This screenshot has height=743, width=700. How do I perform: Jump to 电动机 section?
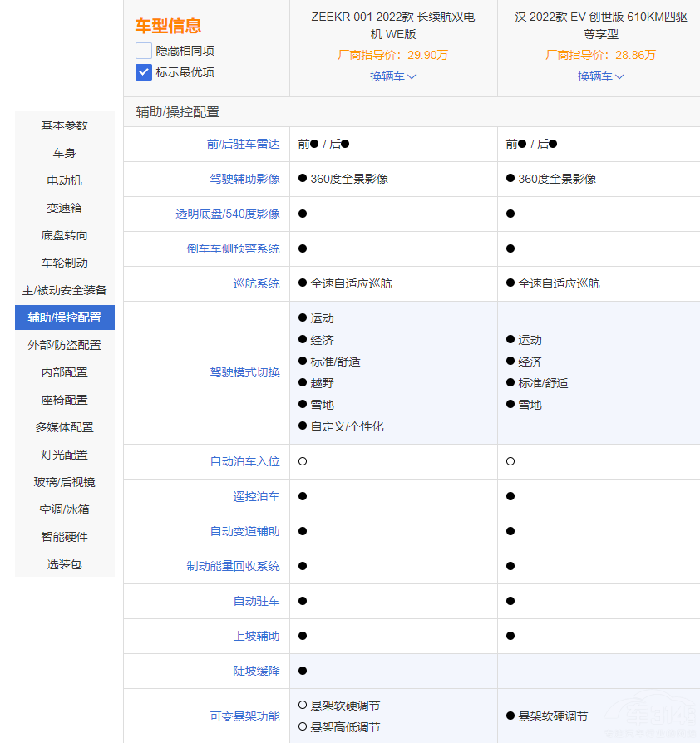[x=65, y=180]
